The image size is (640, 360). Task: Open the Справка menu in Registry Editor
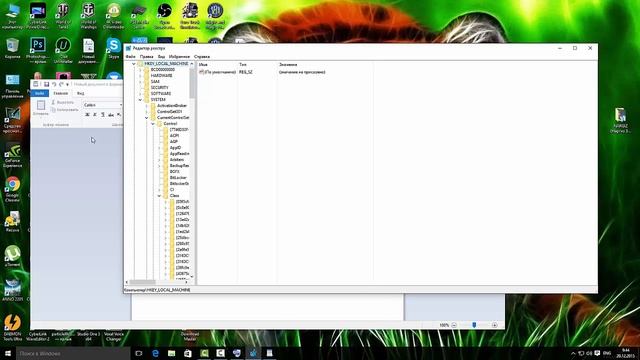pyautogui.click(x=202, y=56)
